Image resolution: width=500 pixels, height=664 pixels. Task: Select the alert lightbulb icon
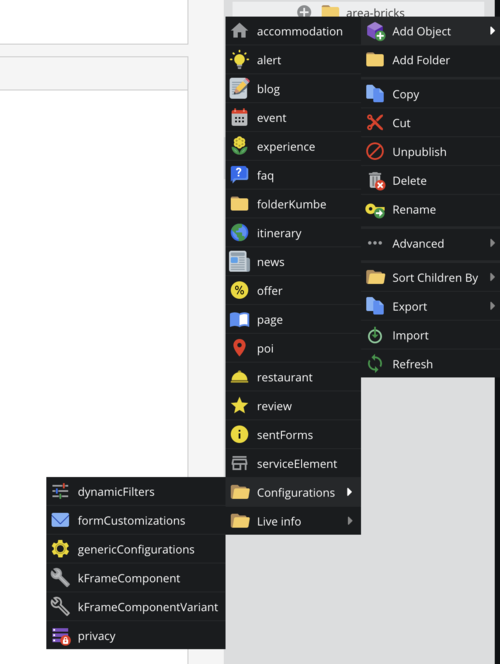point(239,60)
